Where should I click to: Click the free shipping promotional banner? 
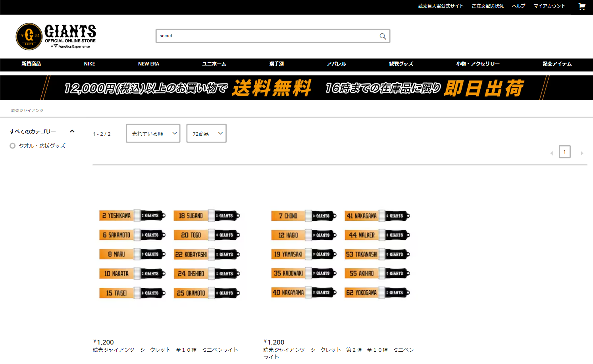(296, 88)
